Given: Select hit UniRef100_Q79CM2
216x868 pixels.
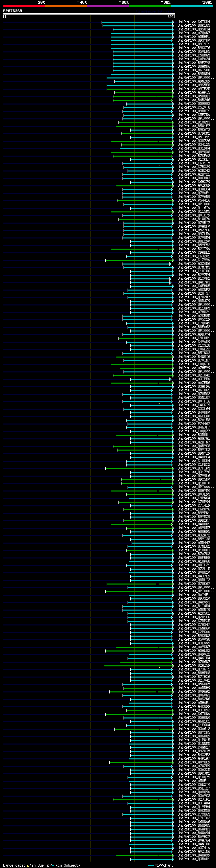Looking at the screenshot, I should 194,134.
